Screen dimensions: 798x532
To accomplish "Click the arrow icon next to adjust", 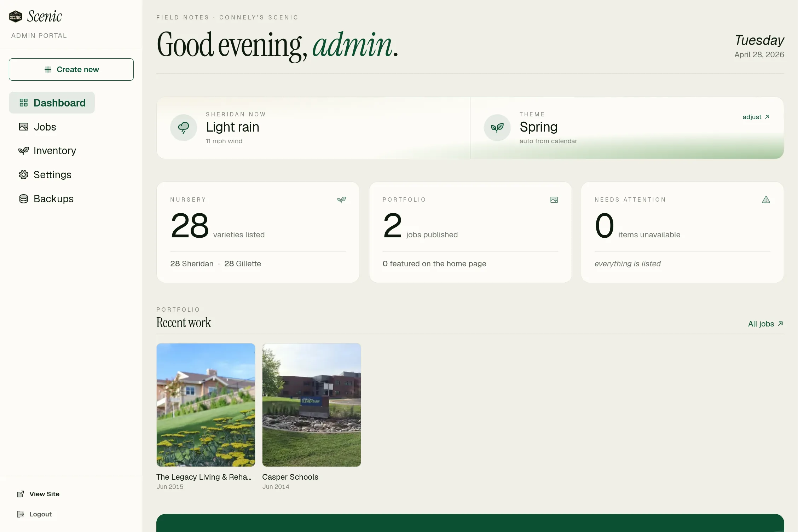I will click(x=767, y=117).
